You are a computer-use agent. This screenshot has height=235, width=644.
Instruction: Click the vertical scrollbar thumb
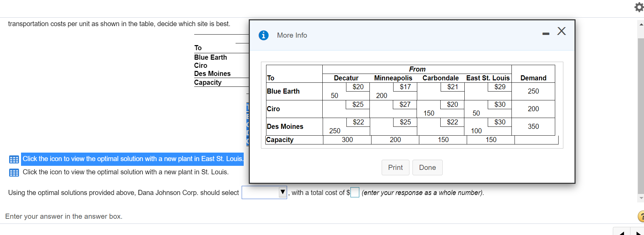pyautogui.click(x=641, y=115)
